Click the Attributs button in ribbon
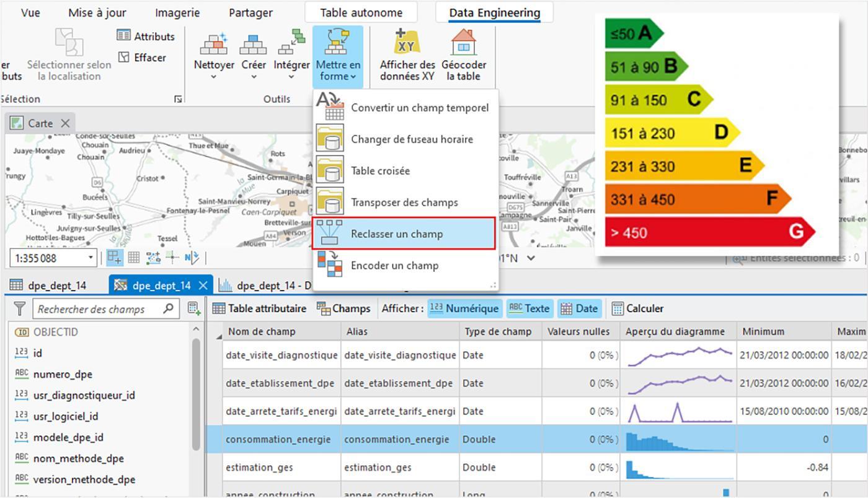This screenshot has height=498, width=868. pos(146,36)
